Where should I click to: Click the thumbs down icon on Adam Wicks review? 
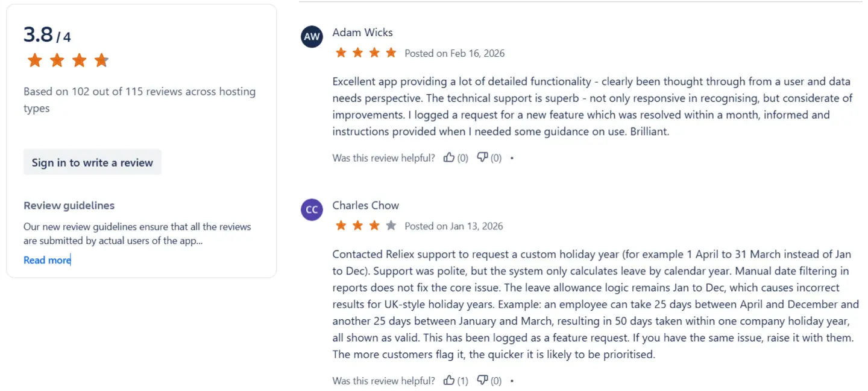[482, 157]
